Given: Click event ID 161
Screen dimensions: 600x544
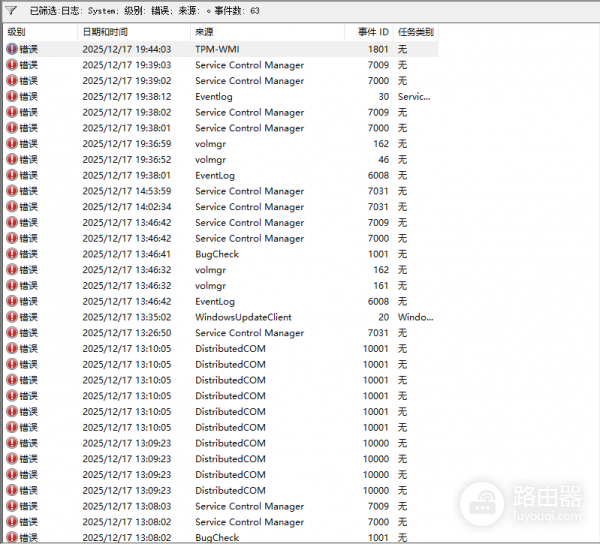Looking at the screenshot, I should 381,285.
